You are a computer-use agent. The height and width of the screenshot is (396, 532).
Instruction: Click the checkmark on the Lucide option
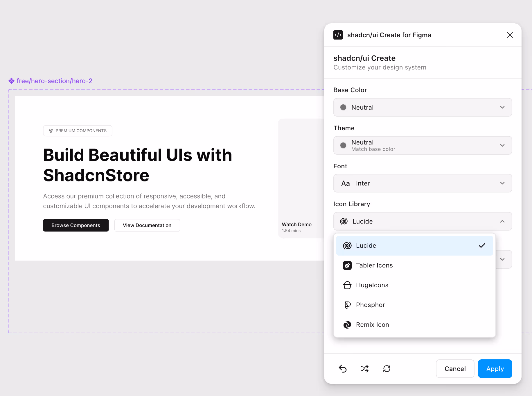[482, 246]
